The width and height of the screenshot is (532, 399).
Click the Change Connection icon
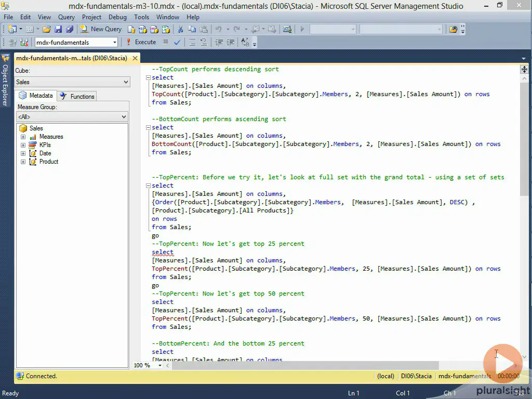click(23, 42)
